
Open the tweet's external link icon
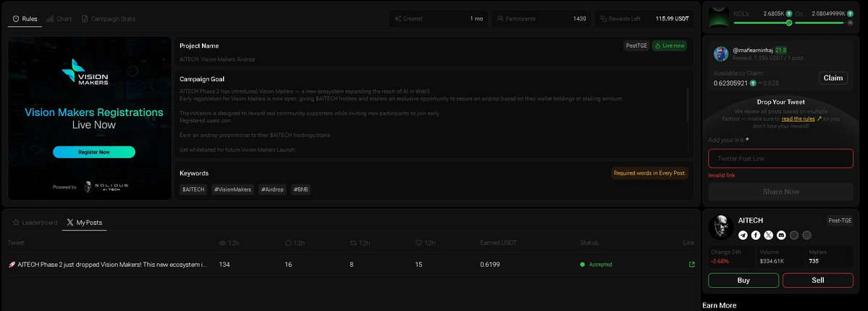pyautogui.click(x=691, y=265)
